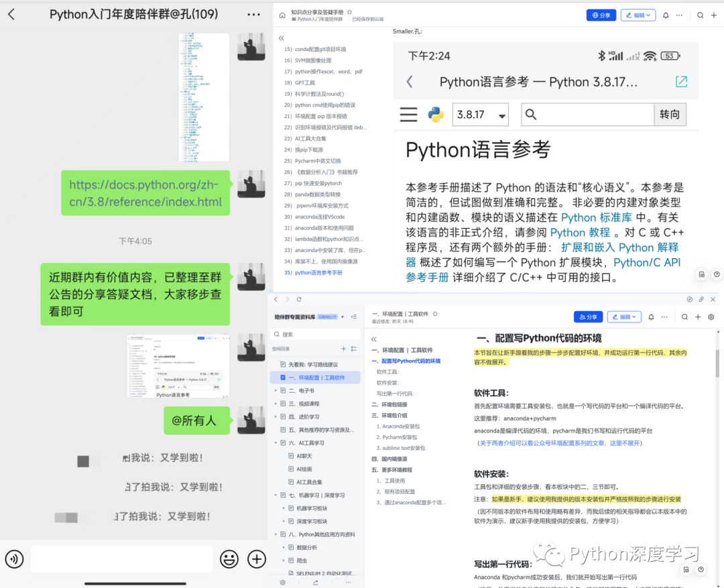Collapse the top document outline panel
This screenshot has width=724, height=588.
pos(281,38)
